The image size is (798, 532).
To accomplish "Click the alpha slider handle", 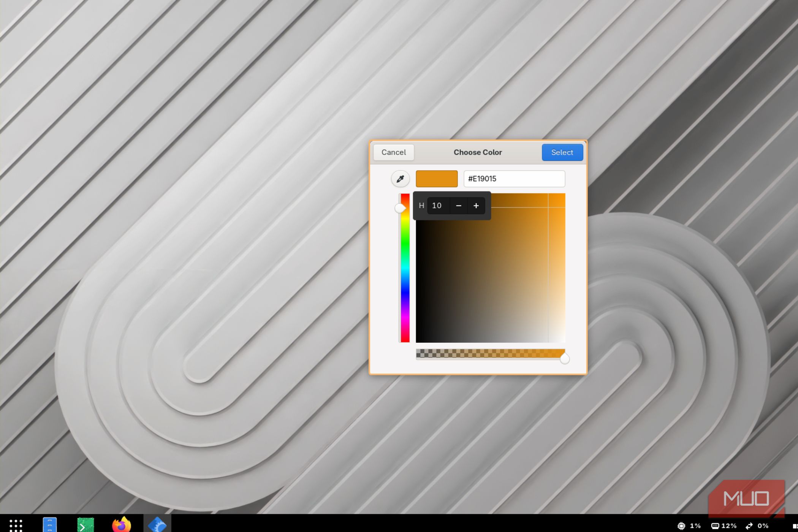I will 565,359.
